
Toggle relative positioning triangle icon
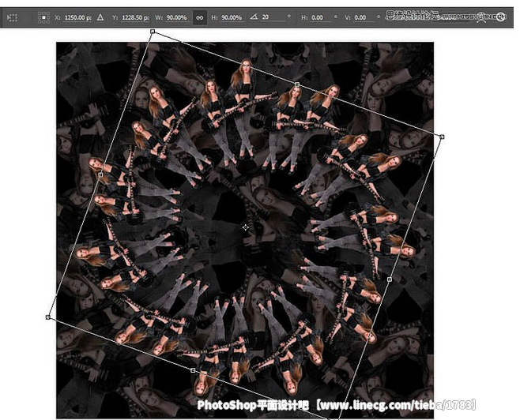100,17
